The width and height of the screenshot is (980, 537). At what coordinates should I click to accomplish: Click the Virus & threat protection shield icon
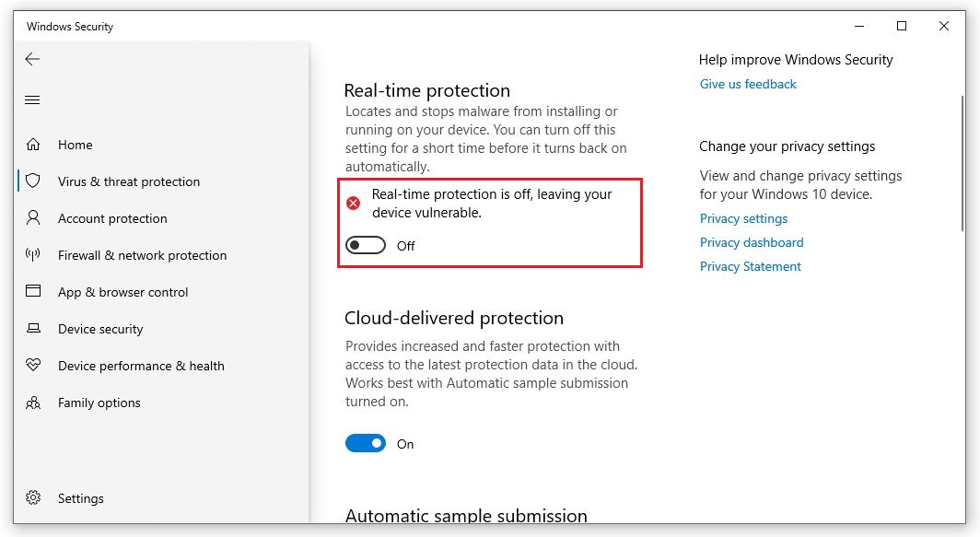(33, 181)
